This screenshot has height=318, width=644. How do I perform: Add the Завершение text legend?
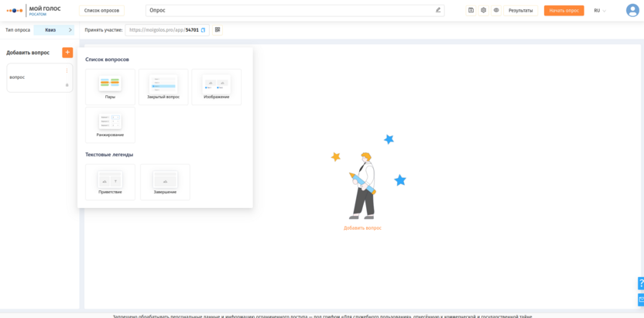[165, 182]
